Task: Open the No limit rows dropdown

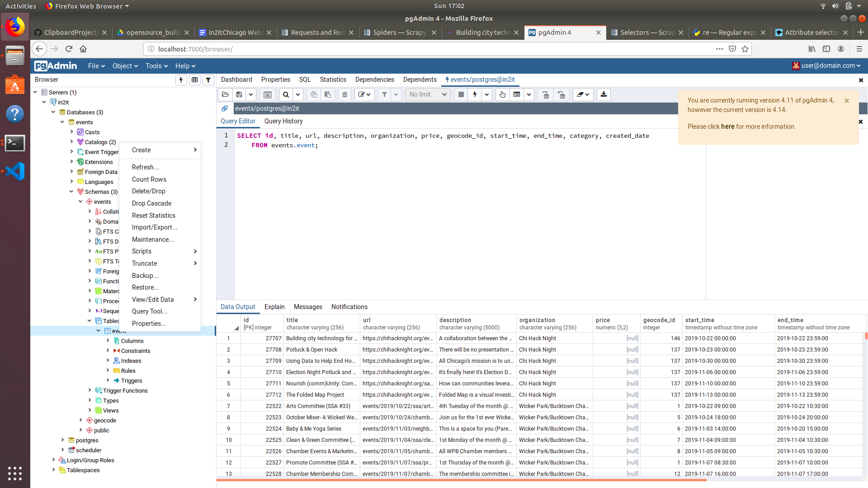Action: 428,94
